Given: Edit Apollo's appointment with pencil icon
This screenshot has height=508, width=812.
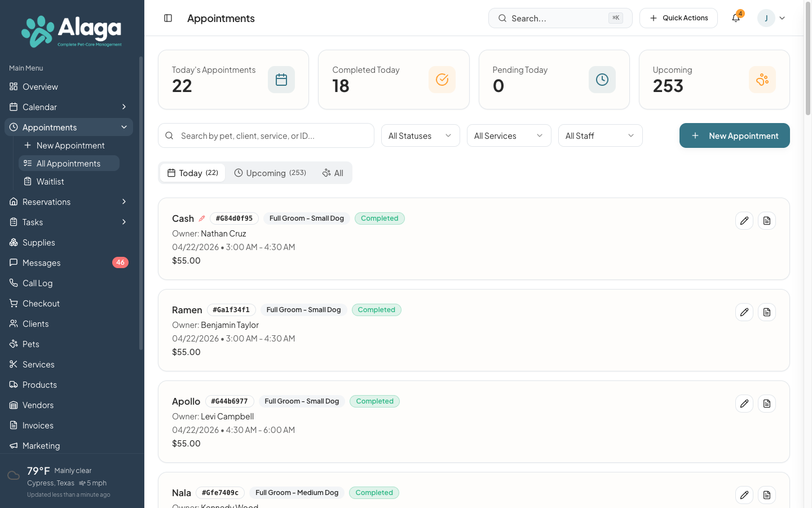Looking at the screenshot, I should [744, 404].
